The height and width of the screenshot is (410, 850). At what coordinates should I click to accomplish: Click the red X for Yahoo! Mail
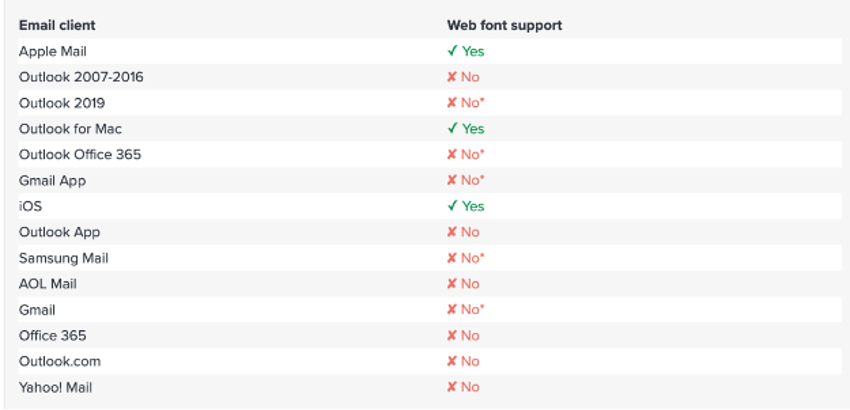coord(452,387)
